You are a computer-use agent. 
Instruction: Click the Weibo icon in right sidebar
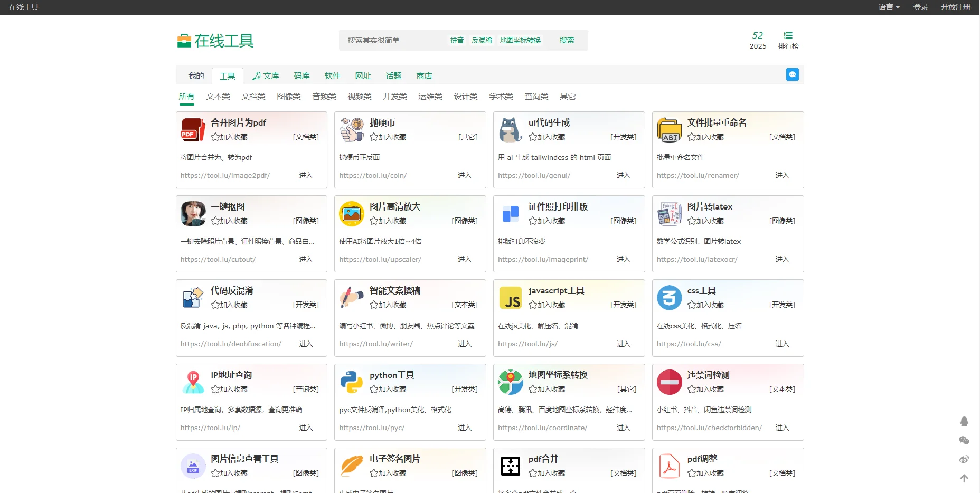(x=965, y=459)
